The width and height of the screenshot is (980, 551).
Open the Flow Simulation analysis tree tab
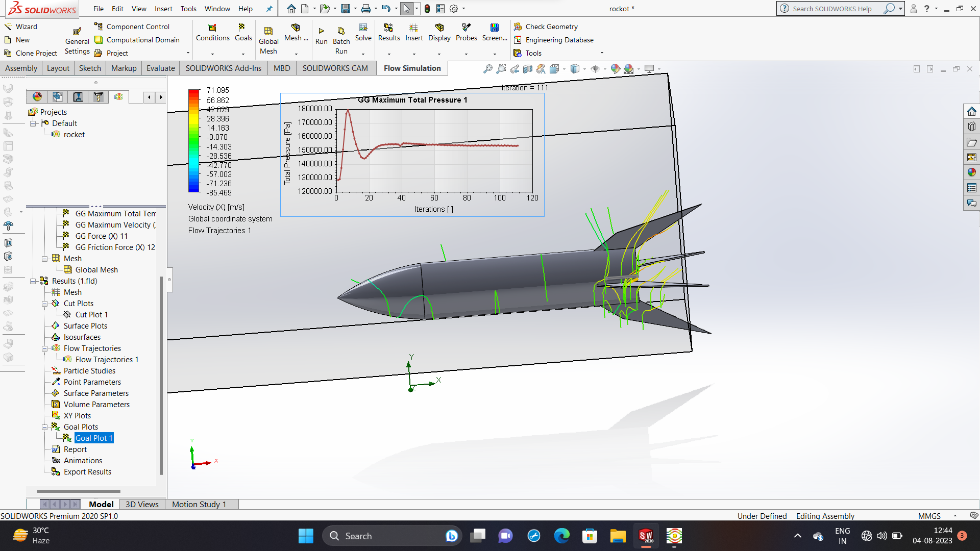tap(118, 96)
